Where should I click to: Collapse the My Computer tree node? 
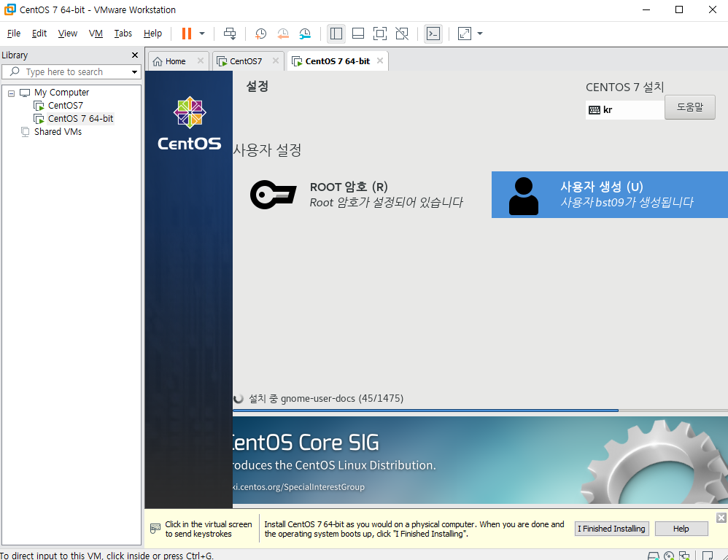(x=11, y=93)
